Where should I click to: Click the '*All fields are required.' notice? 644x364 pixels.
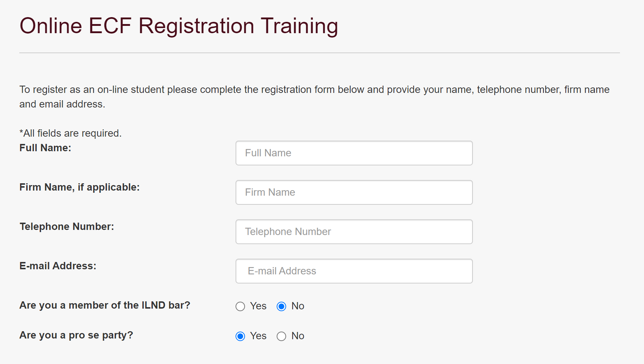point(70,133)
